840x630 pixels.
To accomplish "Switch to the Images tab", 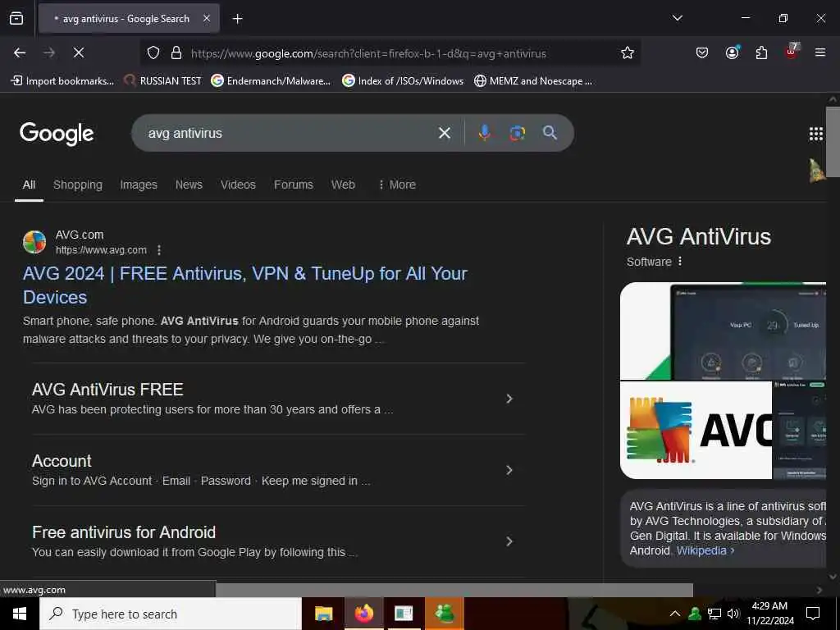I will [x=139, y=185].
